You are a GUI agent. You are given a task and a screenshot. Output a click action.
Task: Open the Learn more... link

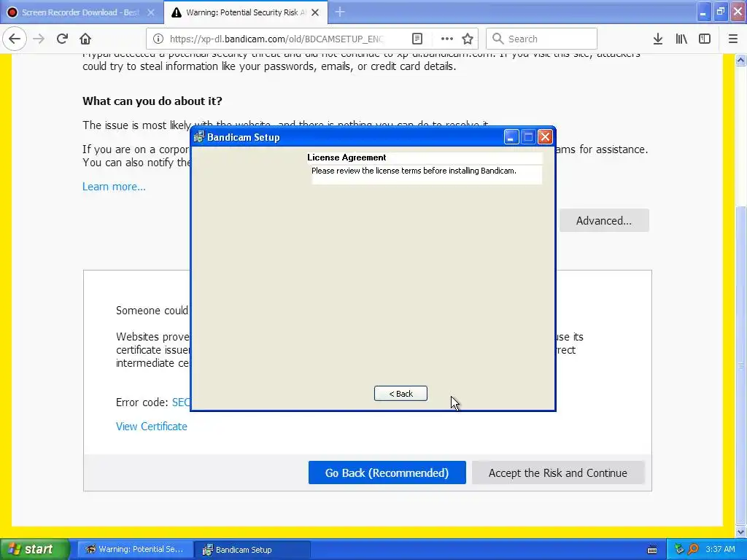[114, 187]
